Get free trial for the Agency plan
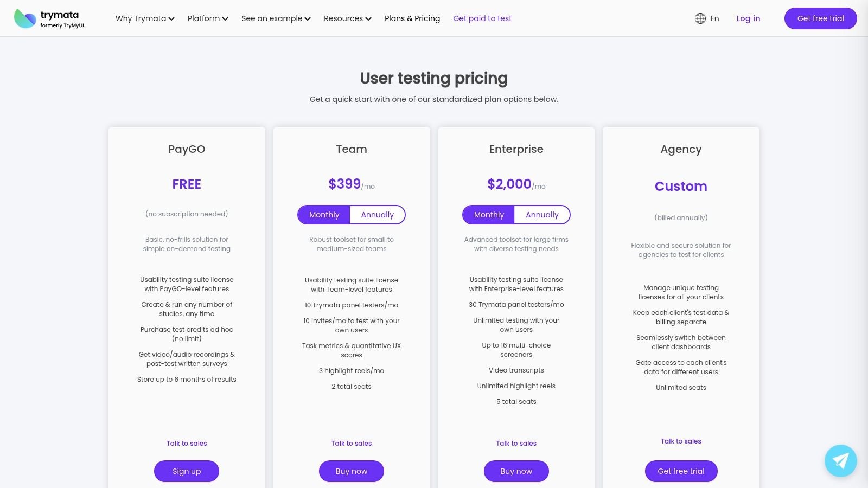Viewport: 868px width, 488px height. 681,471
